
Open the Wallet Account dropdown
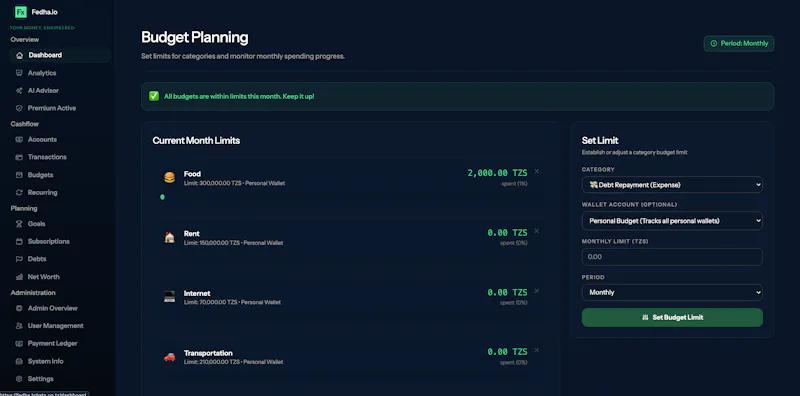point(672,221)
